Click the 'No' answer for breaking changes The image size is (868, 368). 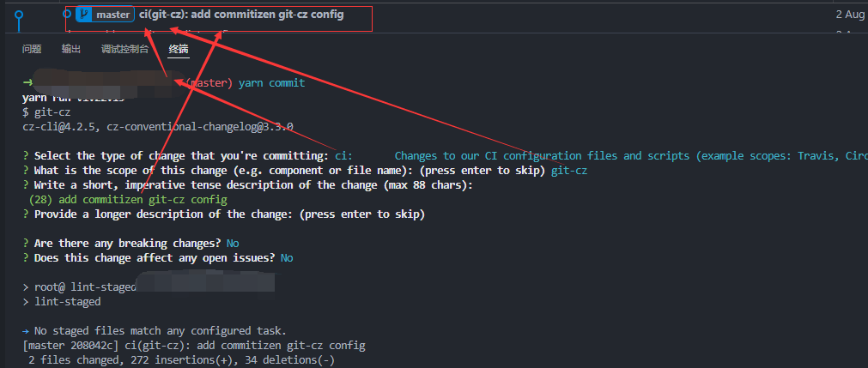233,243
